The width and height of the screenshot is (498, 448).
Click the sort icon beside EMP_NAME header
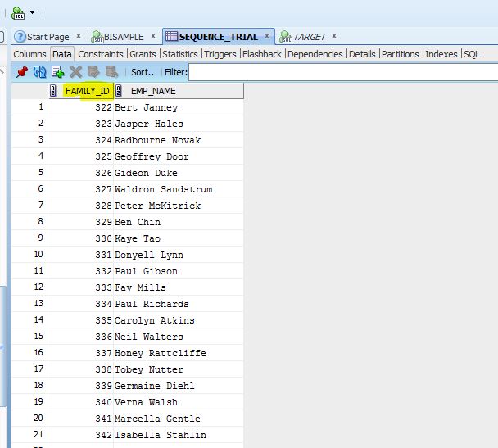coord(119,91)
